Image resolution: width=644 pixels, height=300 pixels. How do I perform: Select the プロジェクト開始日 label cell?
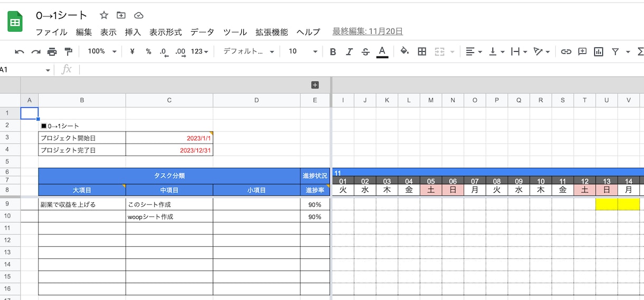82,138
